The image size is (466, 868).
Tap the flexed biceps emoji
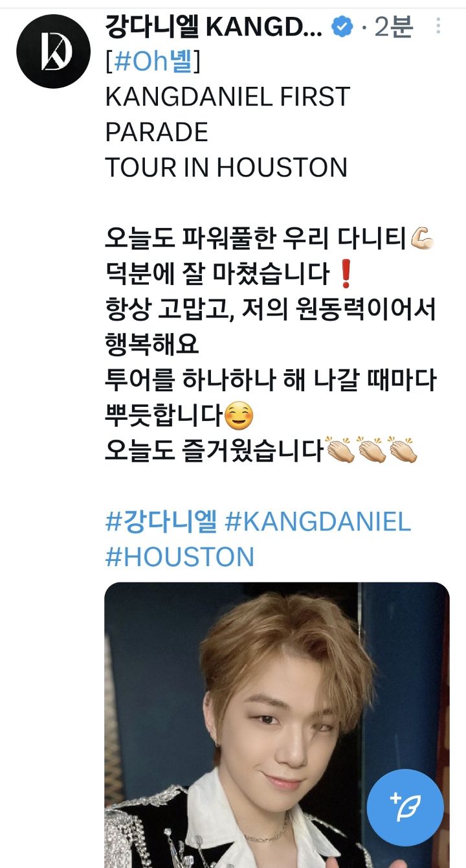(423, 240)
